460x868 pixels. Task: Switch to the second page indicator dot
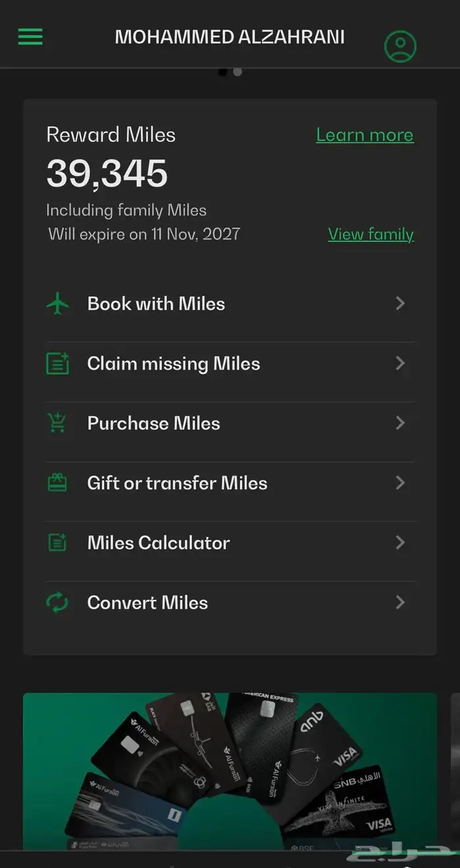coord(238,72)
